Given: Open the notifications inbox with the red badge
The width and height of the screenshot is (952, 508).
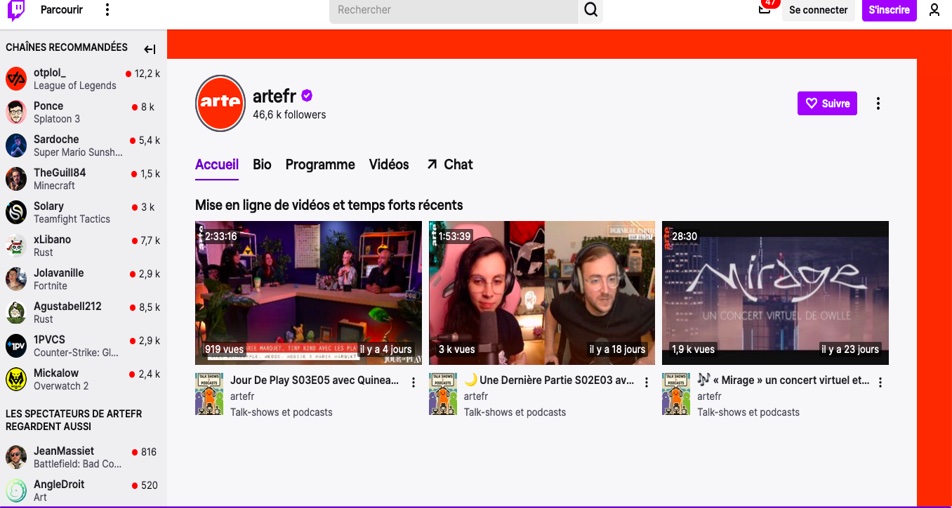Looking at the screenshot, I should 765,9.
